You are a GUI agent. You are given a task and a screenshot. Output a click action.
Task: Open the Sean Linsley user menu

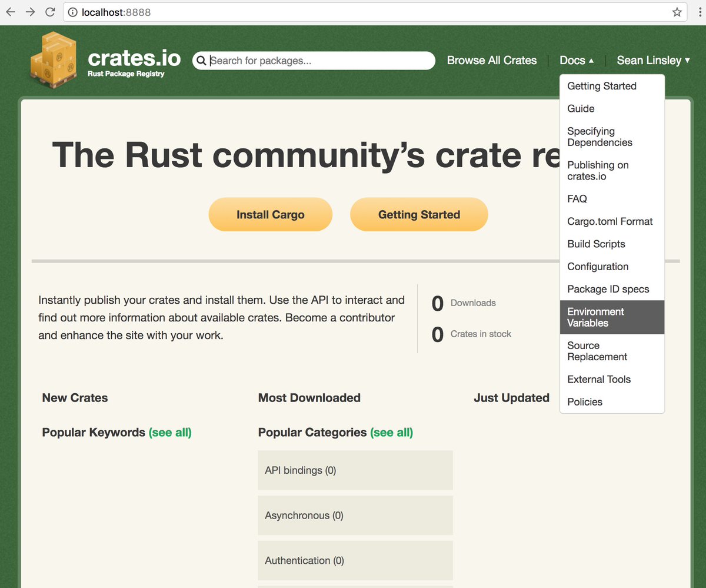[653, 60]
